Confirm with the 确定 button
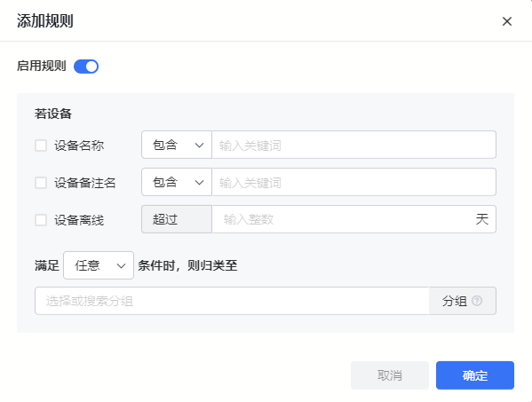 [x=475, y=375]
